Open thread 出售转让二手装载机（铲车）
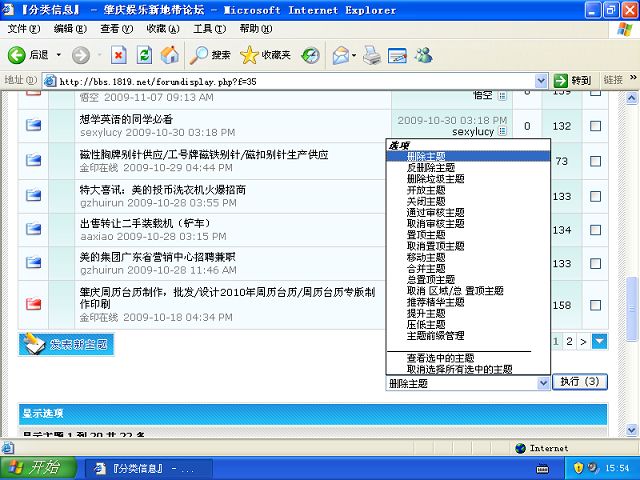Image resolution: width=640 pixels, height=480 pixels. point(146,223)
